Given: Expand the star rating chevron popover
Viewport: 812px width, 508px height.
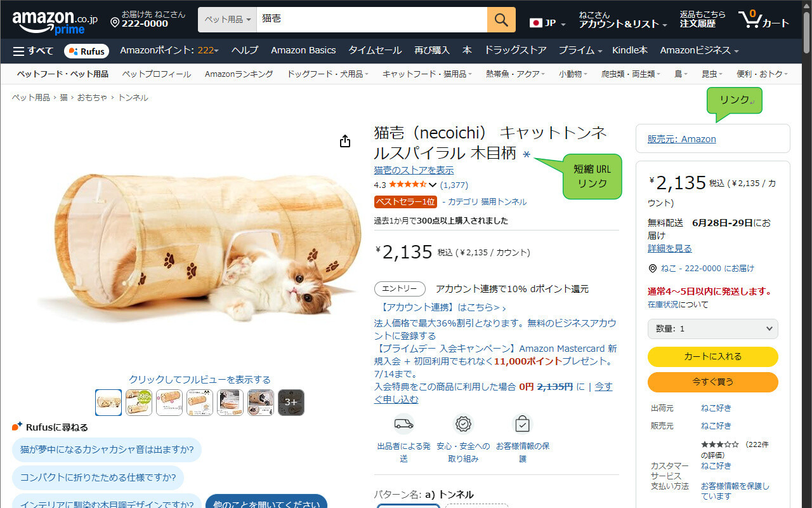Looking at the screenshot, I should [433, 185].
